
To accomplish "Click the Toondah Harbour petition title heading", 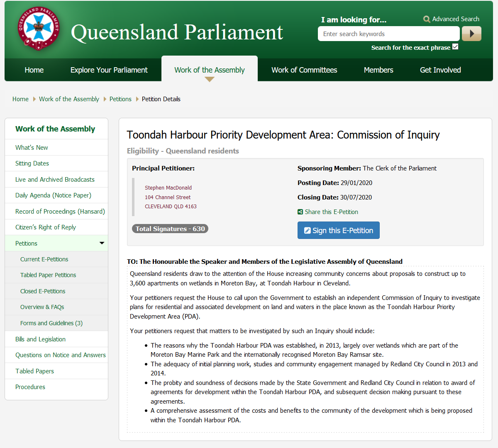I will (283, 135).
